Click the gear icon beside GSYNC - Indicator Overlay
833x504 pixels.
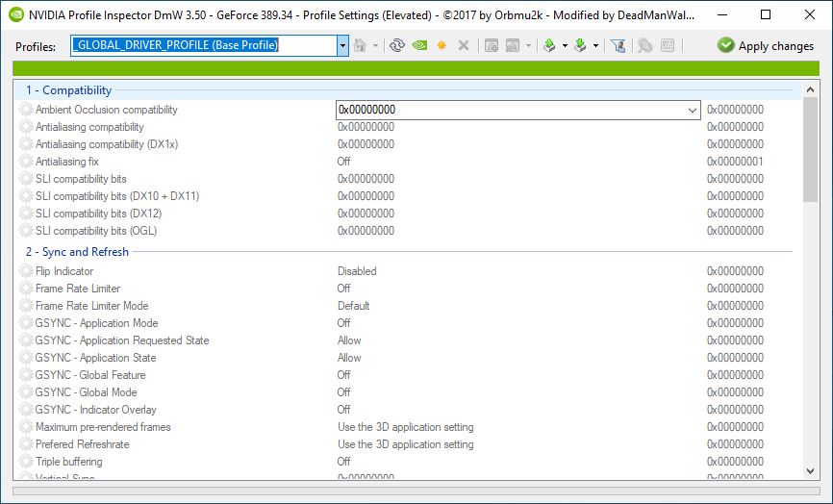(26, 410)
